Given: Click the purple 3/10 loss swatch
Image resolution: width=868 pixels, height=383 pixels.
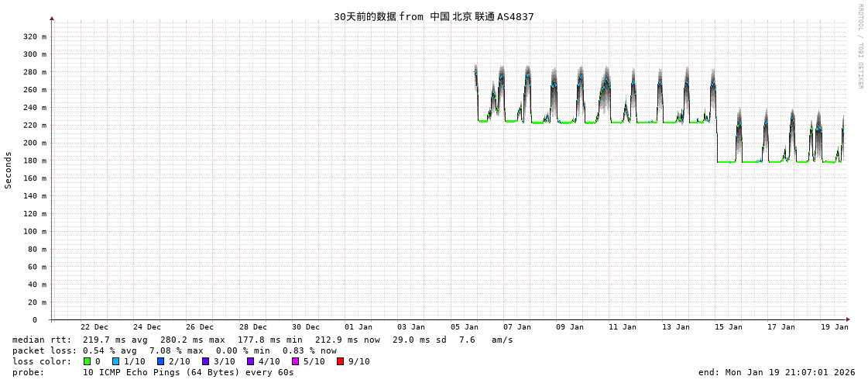Looking at the screenshot, I should pos(205,361).
